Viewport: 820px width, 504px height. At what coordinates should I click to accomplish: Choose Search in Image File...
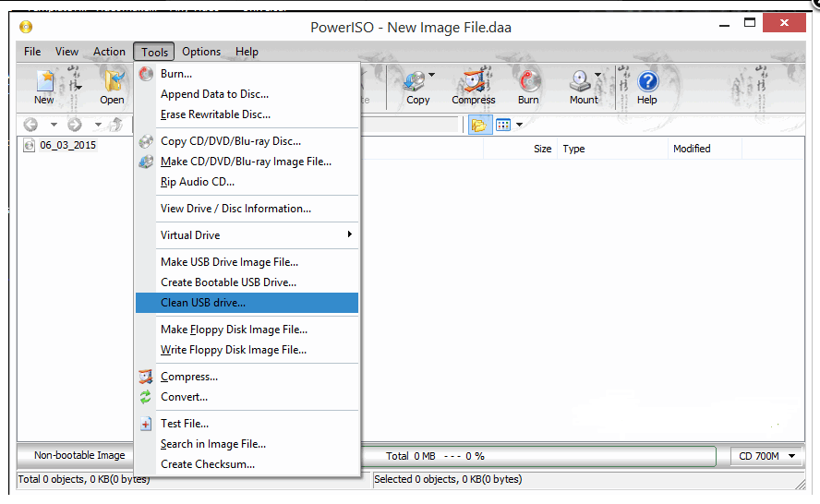[x=247, y=444]
